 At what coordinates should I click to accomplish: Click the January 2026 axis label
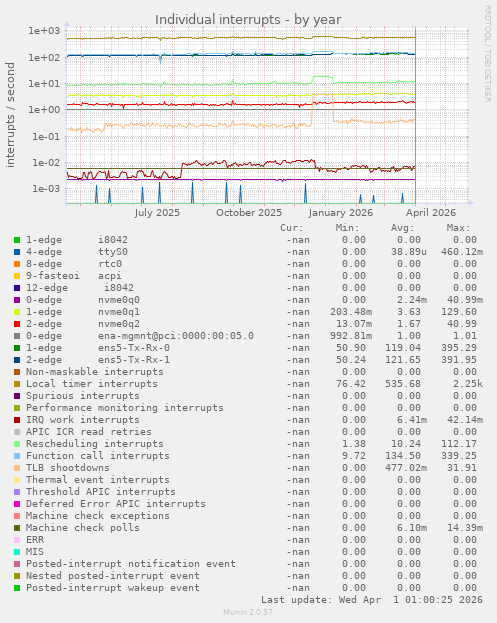coord(341,213)
